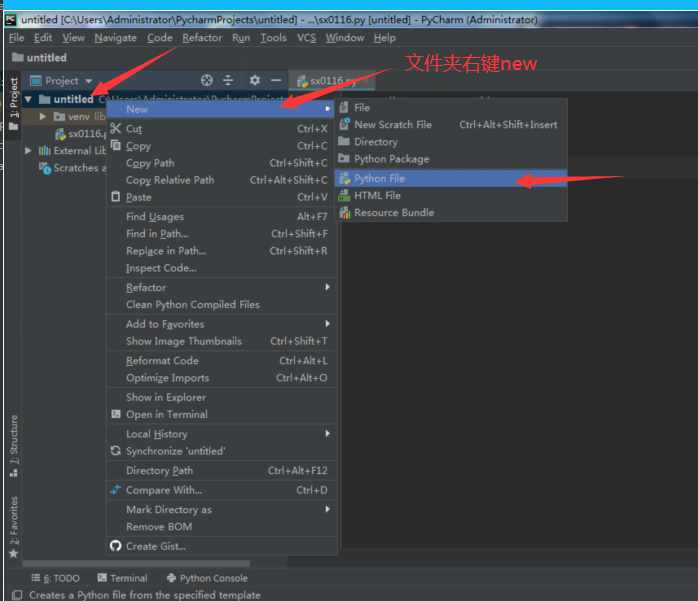The image size is (698, 601).
Task: Click the Paste clipboard icon
Action: click(116, 197)
